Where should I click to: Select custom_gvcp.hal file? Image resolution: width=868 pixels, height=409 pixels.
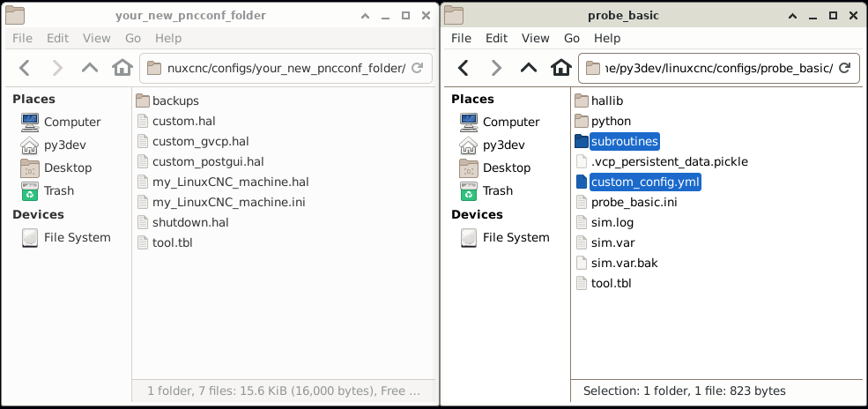(x=192, y=141)
